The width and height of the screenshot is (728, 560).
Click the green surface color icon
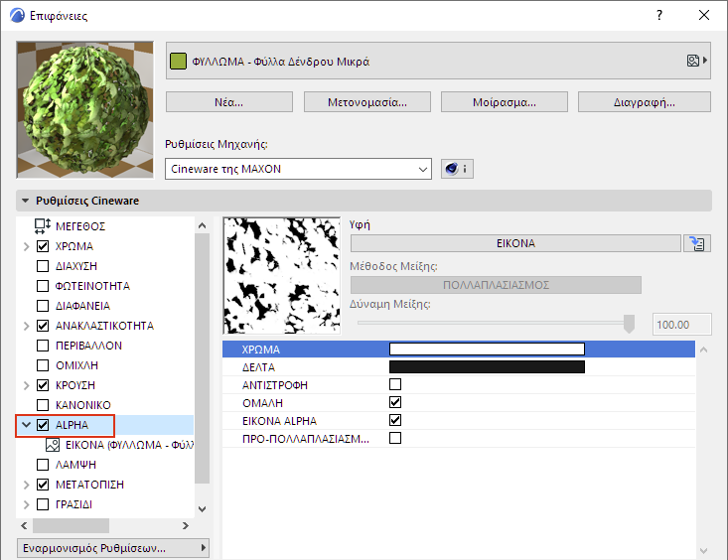tap(178, 61)
